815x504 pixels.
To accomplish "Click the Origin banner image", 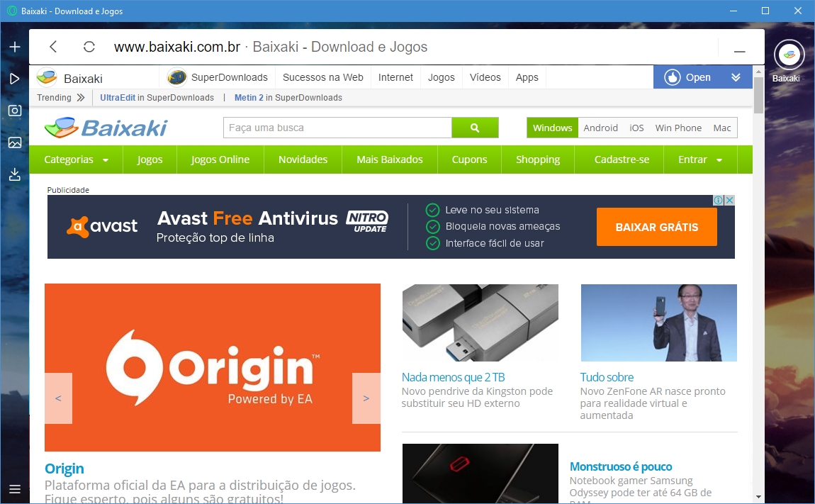I will click(x=213, y=367).
